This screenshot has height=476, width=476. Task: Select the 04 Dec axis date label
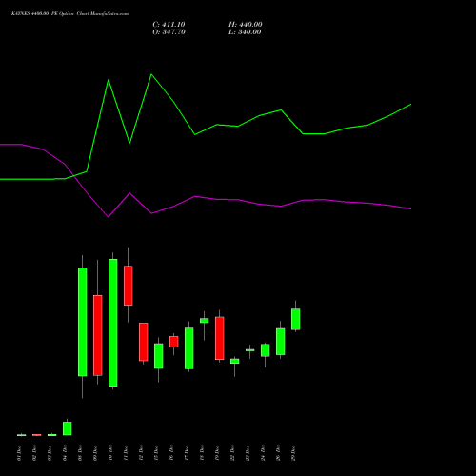point(65,453)
